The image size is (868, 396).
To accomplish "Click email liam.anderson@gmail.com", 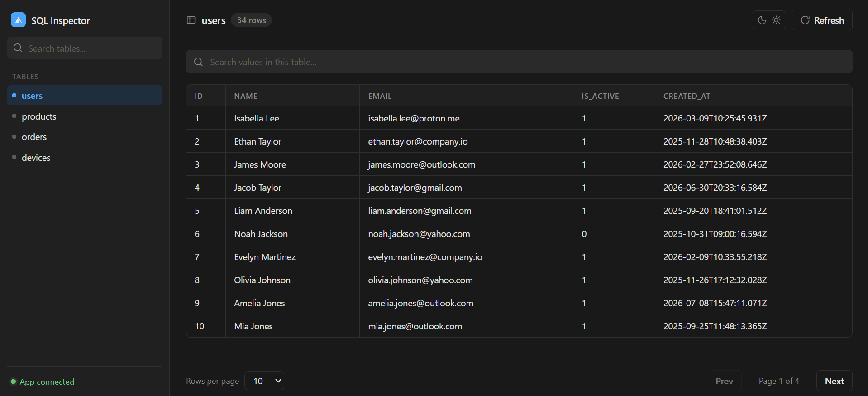I will pos(420,211).
